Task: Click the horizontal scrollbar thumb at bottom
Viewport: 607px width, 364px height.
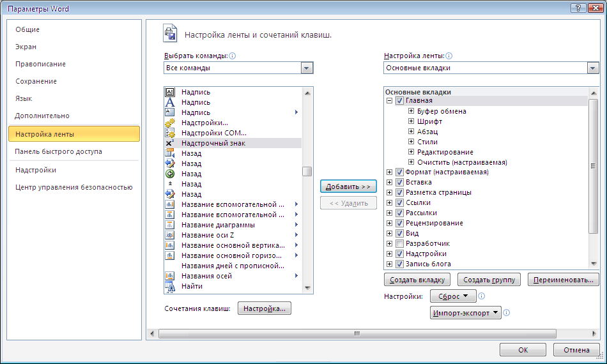Action: (x=357, y=333)
